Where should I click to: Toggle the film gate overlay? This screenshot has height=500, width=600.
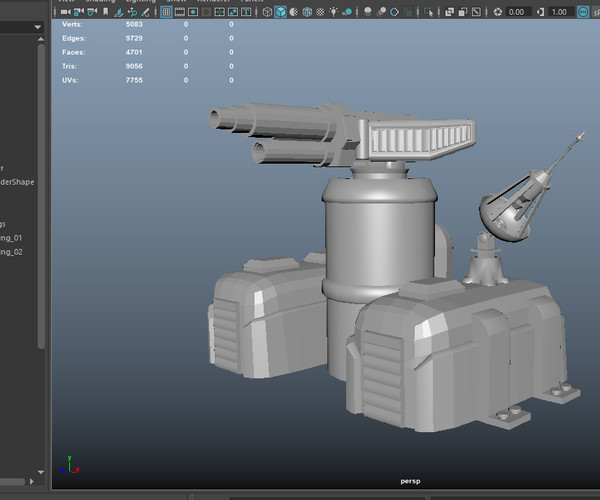click(x=181, y=12)
